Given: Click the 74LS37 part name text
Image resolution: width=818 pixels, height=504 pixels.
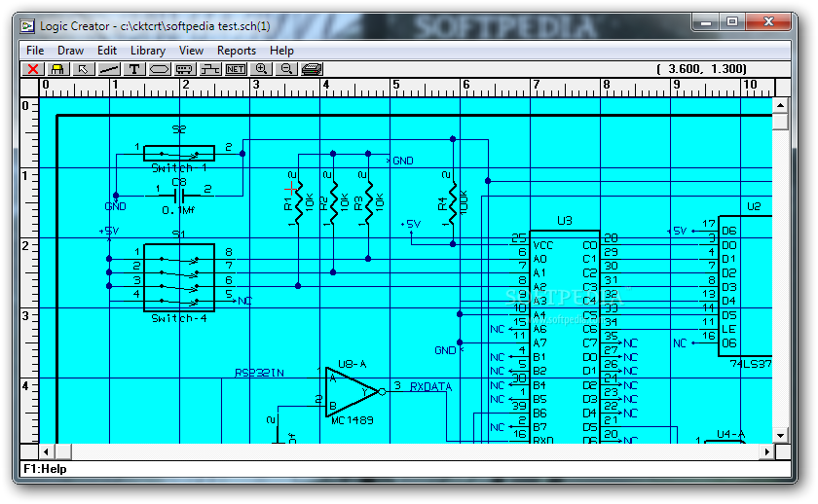Looking at the screenshot, I should (751, 364).
